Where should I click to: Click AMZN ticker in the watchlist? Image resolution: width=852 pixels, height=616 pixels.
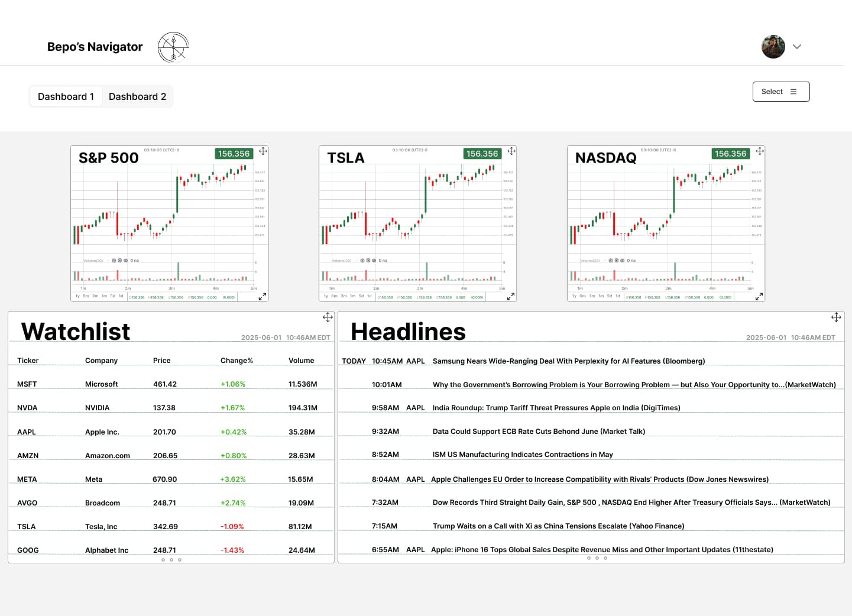(28, 456)
